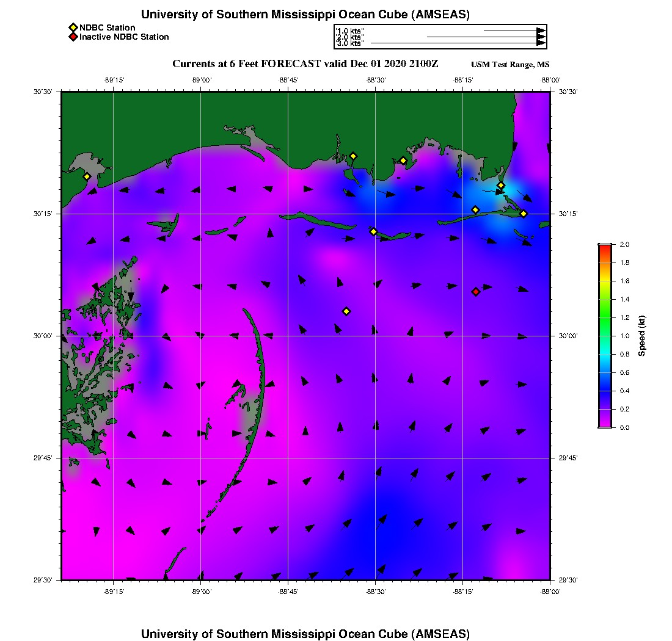Click the bottom "Ocean Cube (AMSEAS)" footer title

click(305, 634)
